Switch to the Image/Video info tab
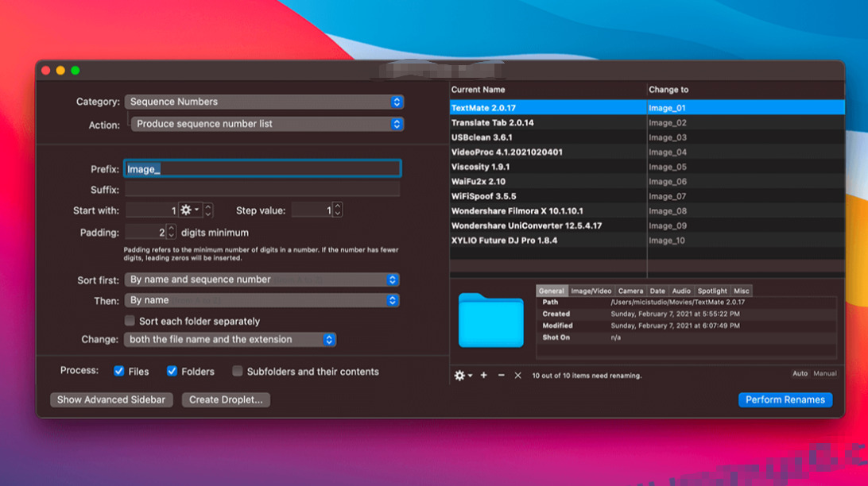This screenshot has width=868, height=486. click(591, 291)
